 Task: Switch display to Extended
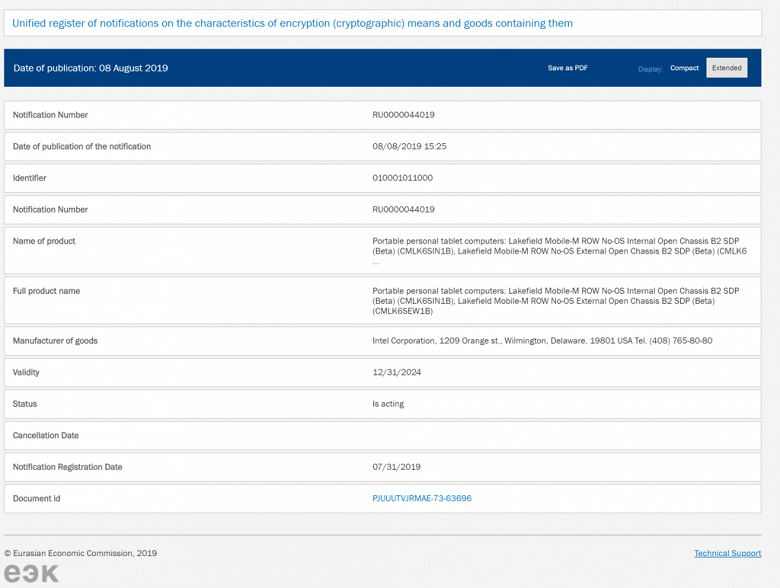727,68
